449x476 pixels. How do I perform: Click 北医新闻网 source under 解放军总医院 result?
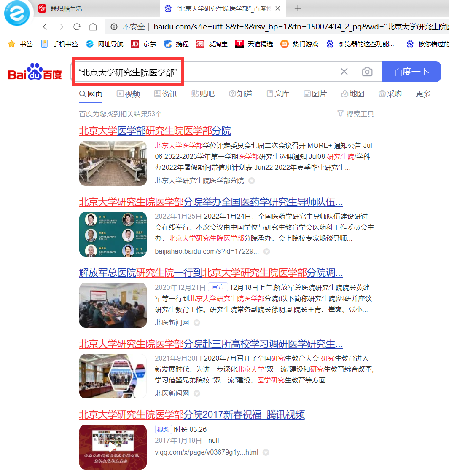coord(172,322)
